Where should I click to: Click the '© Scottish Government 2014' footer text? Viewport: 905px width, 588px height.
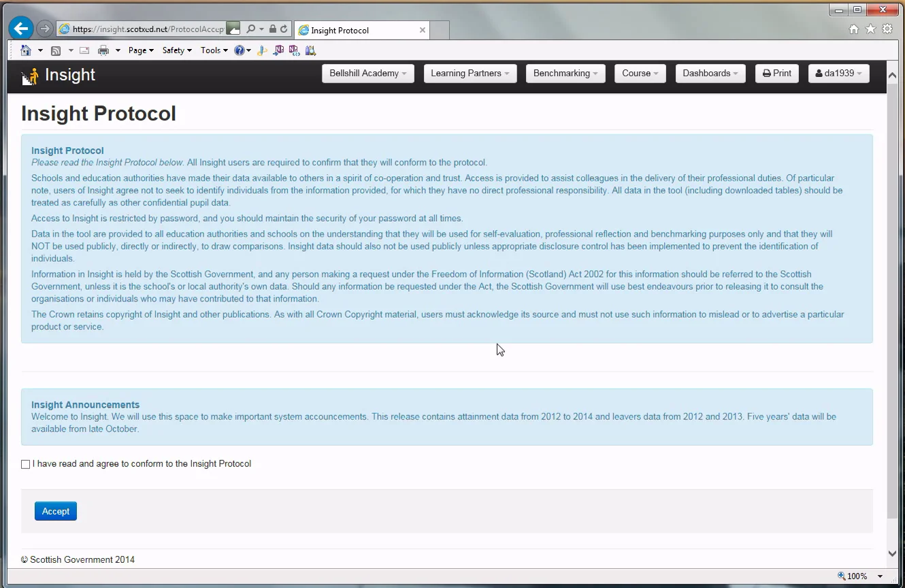pos(78,560)
